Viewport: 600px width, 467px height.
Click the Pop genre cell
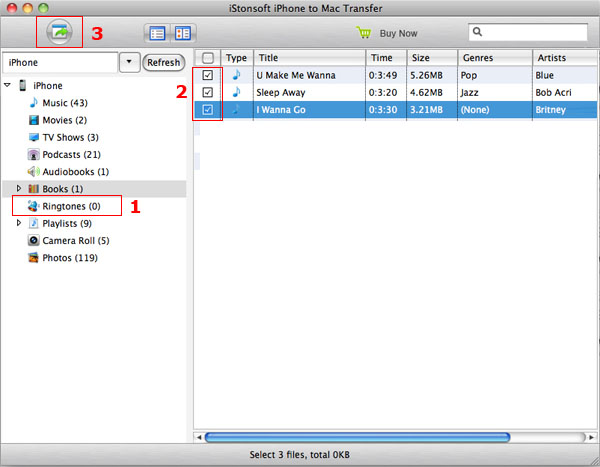point(469,75)
